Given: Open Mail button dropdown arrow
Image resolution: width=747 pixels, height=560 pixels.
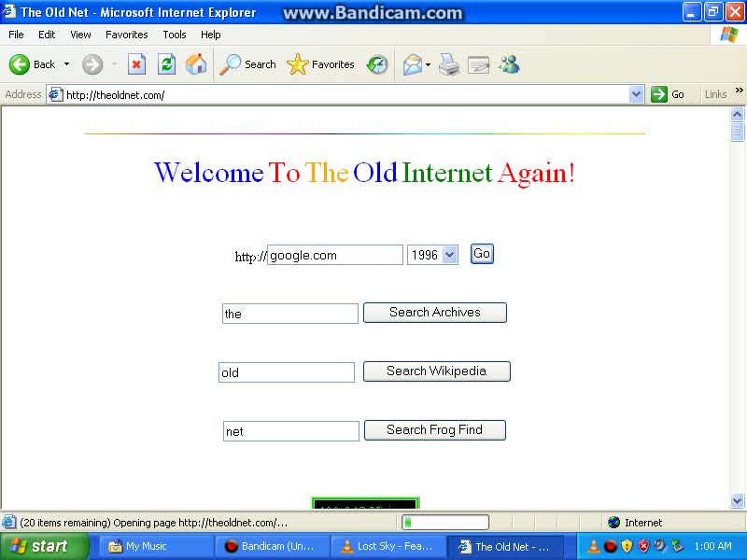Looking at the screenshot, I should click(x=428, y=64).
